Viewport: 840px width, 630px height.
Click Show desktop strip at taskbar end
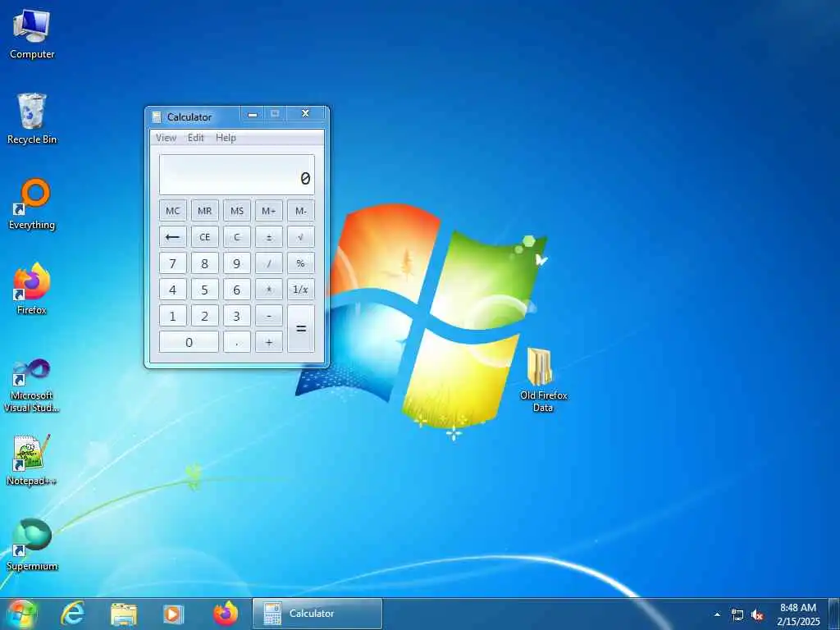click(x=834, y=614)
